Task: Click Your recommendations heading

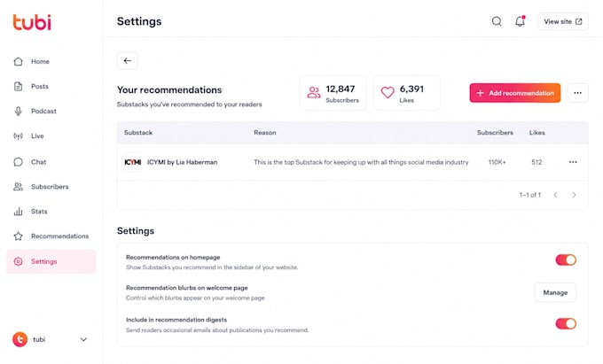Action: [x=169, y=89]
